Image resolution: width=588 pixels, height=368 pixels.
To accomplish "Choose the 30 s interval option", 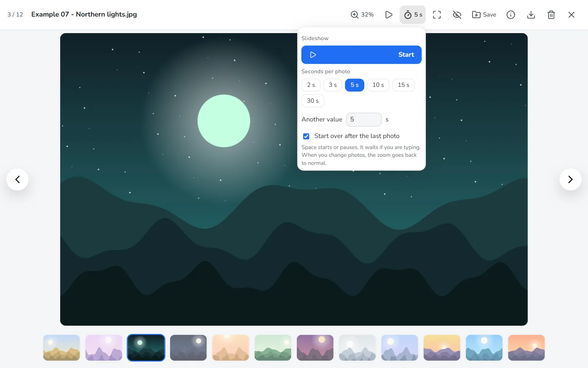I will point(313,101).
